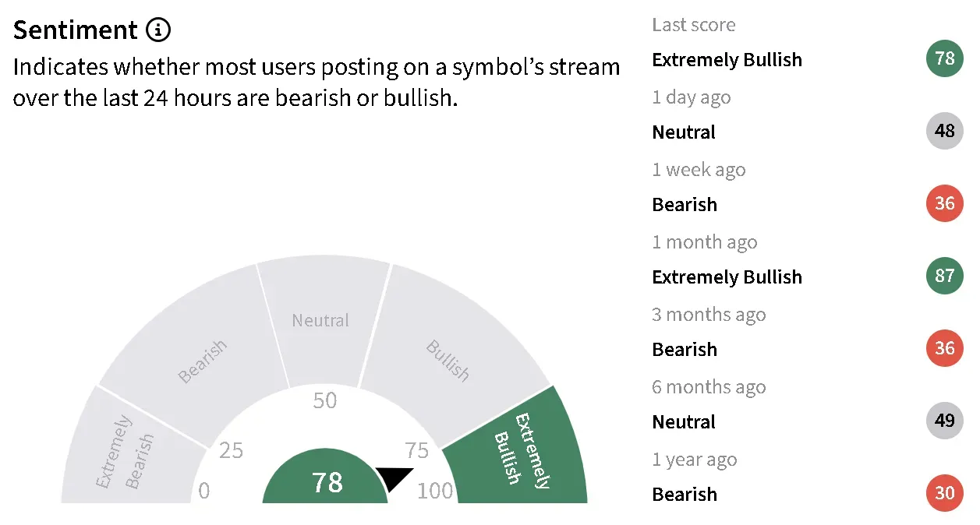980x525 pixels.
Task: Click the Sentiment info icon
Action: (157, 30)
